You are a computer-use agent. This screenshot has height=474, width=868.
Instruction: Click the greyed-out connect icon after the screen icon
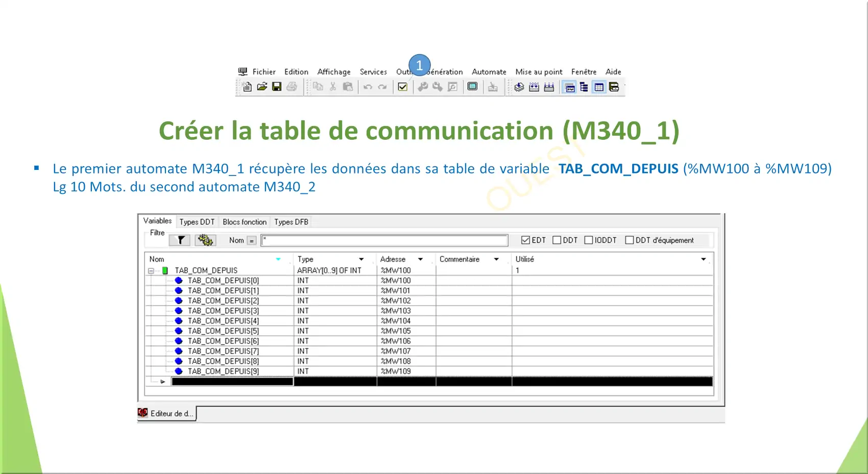pos(493,87)
